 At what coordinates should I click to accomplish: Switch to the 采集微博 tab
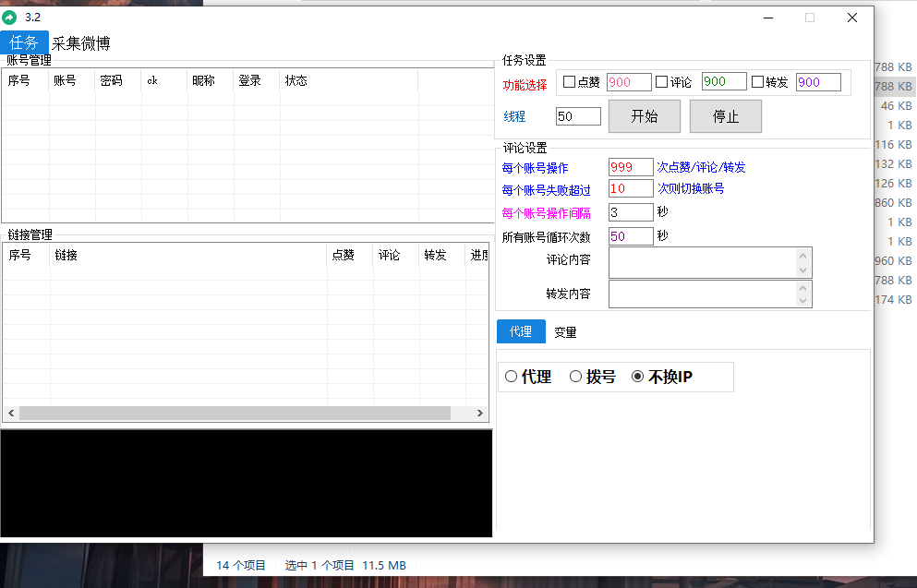coord(81,43)
